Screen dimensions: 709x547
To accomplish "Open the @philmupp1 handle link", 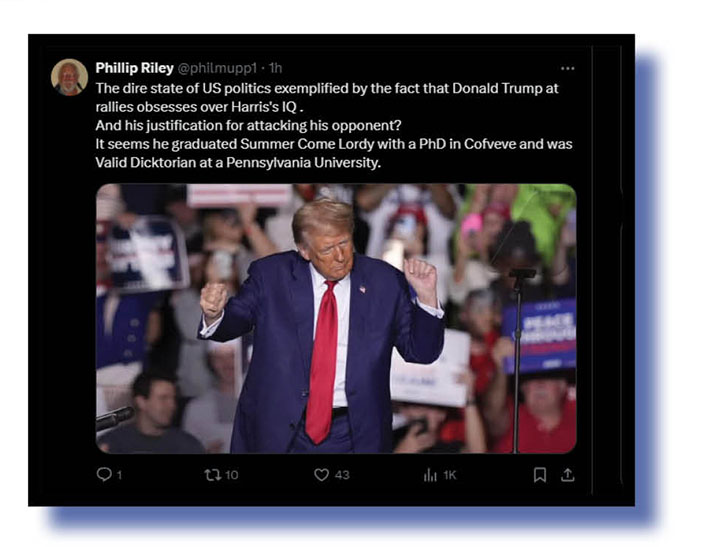I will (x=217, y=68).
